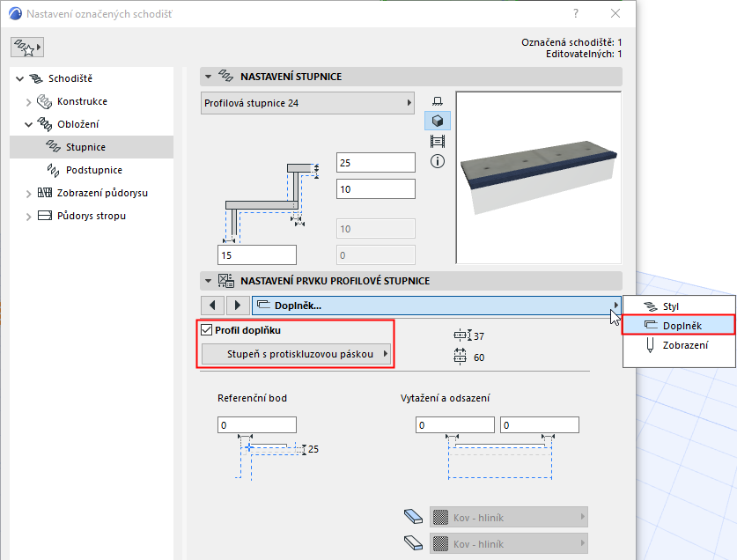Click the field with value 15
Screen dimensions: 737x560
[256, 254]
